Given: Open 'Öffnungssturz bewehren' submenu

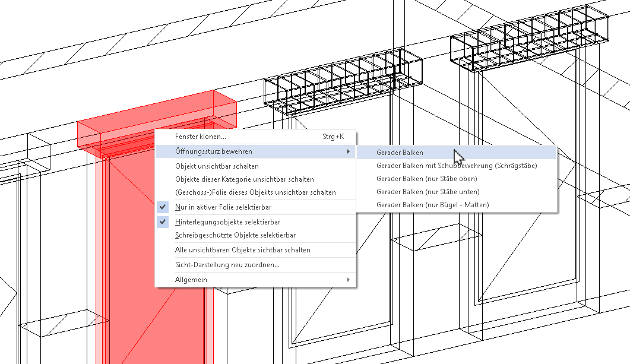Looking at the screenshot, I should [255, 151].
